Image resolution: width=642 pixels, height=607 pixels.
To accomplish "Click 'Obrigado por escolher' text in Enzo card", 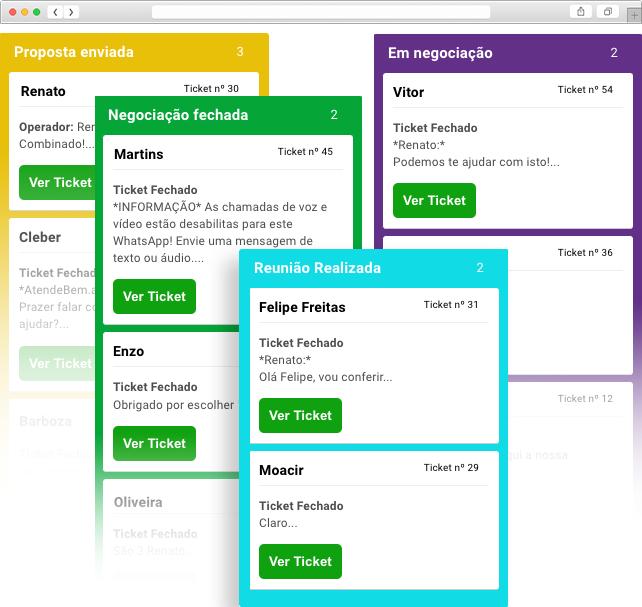I will (174, 405).
